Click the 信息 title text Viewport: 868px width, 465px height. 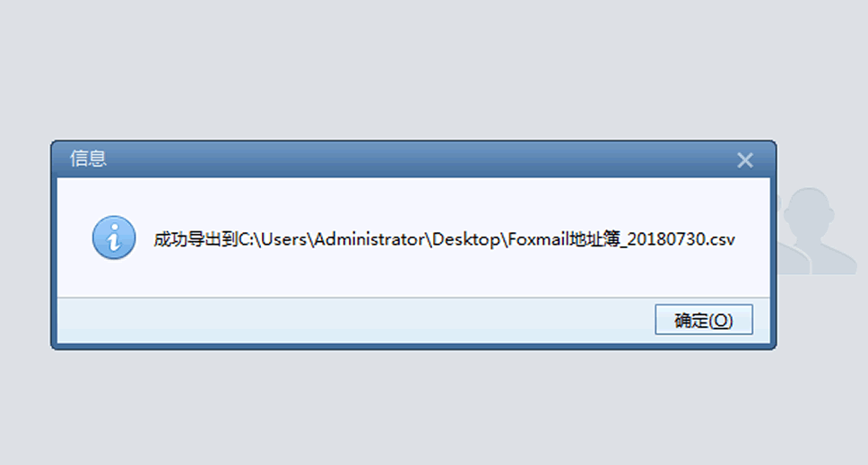click(x=89, y=159)
